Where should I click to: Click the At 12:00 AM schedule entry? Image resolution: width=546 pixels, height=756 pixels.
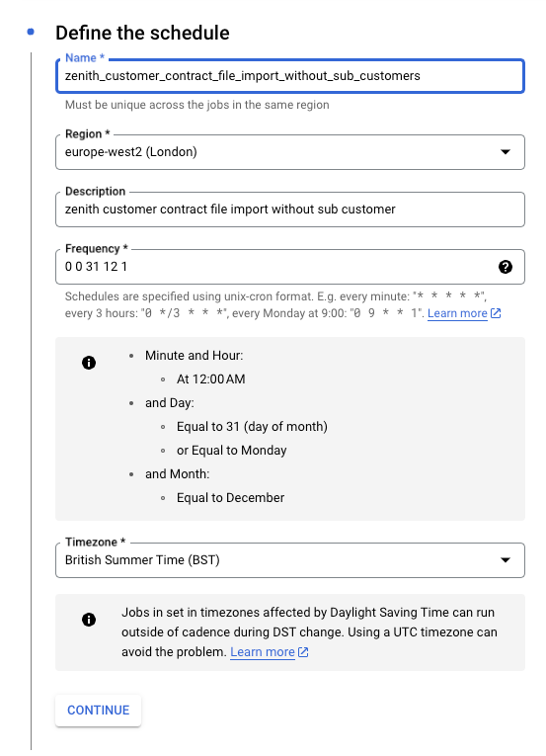click(211, 378)
